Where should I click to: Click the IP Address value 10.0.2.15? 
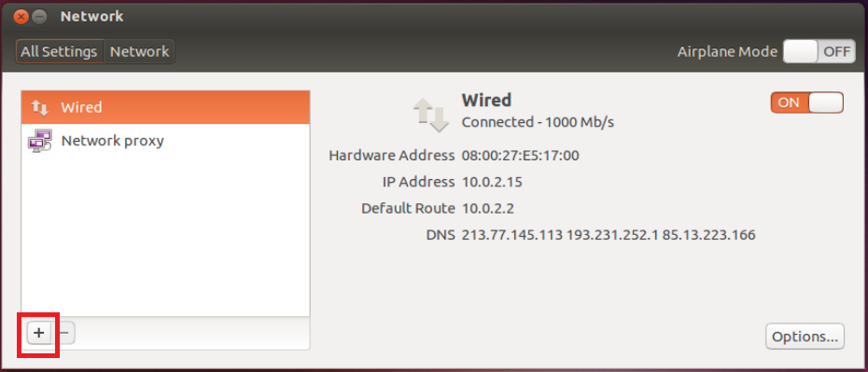coord(492,182)
